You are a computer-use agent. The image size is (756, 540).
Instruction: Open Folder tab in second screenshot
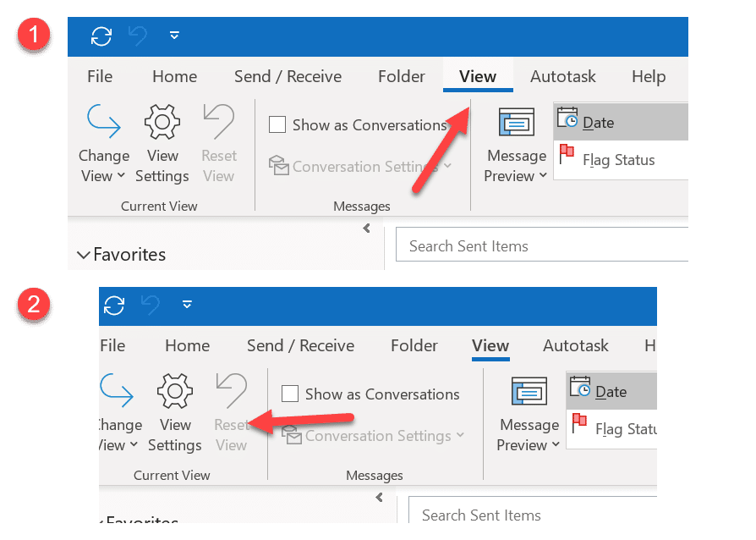coord(414,345)
